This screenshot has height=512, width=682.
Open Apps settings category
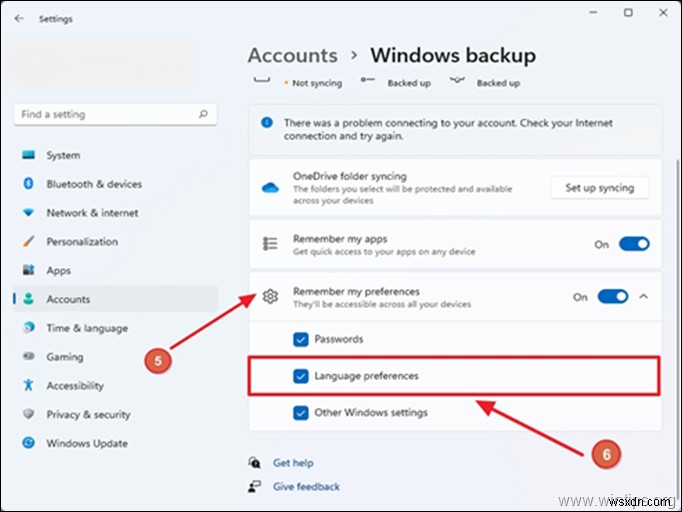116,270
